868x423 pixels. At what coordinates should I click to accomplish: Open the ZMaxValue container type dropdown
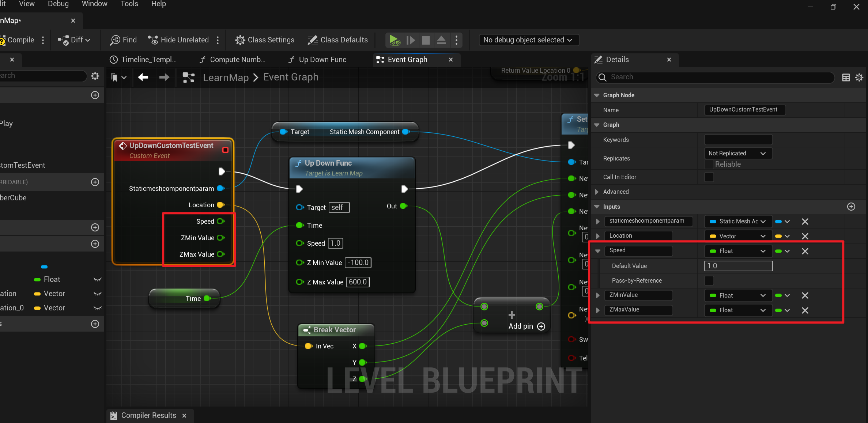click(783, 310)
